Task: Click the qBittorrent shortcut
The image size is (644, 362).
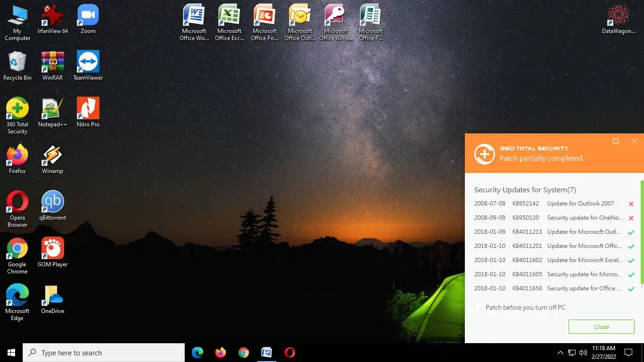Action: pyautogui.click(x=53, y=206)
